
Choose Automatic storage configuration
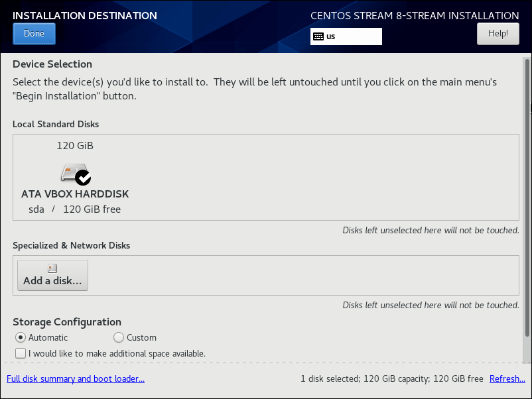21,337
